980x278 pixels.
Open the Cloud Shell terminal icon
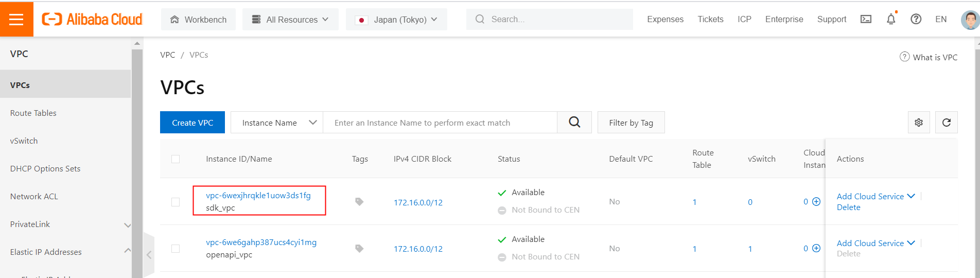tap(866, 19)
